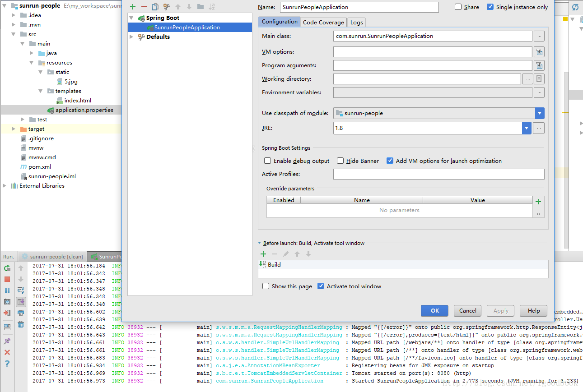Expand External Libraries in the project tree

[x=5, y=186]
